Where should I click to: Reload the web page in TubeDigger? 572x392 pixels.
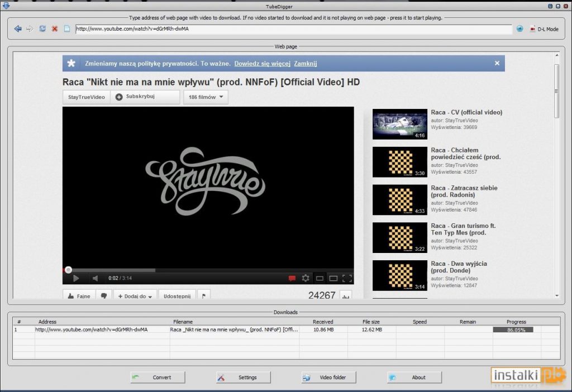coord(42,28)
